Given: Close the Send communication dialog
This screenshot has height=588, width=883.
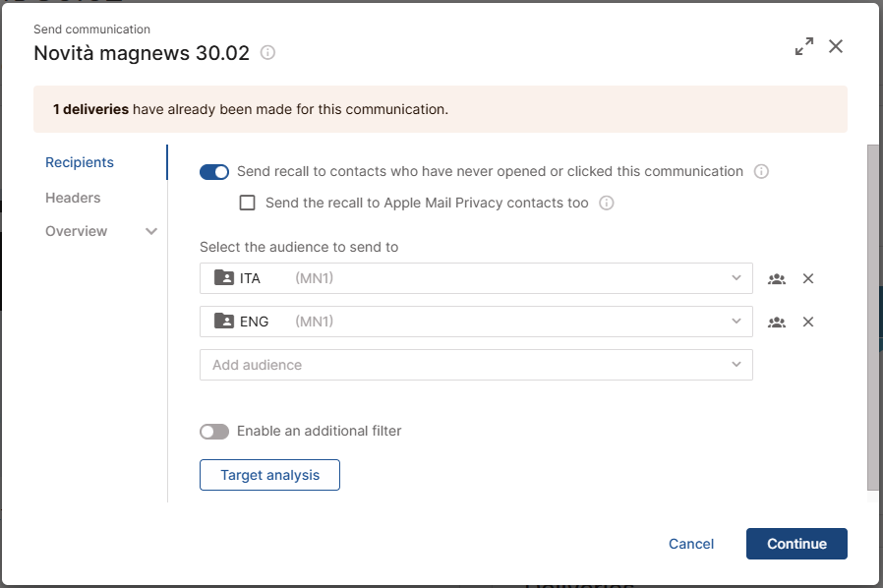Looking at the screenshot, I should (x=836, y=46).
